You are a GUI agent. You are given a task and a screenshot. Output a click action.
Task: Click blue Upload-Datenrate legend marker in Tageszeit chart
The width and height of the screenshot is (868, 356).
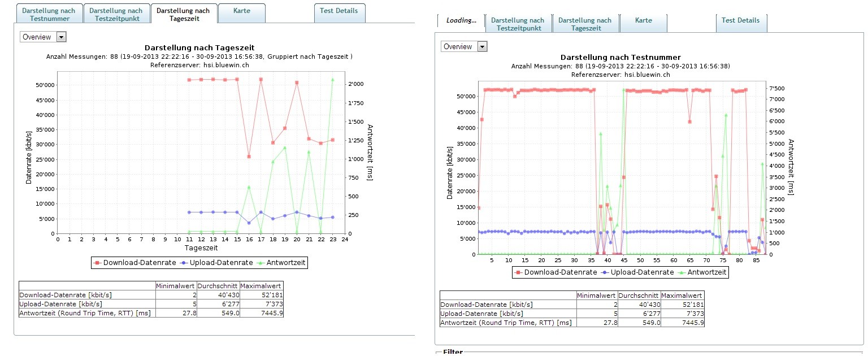coord(184,263)
